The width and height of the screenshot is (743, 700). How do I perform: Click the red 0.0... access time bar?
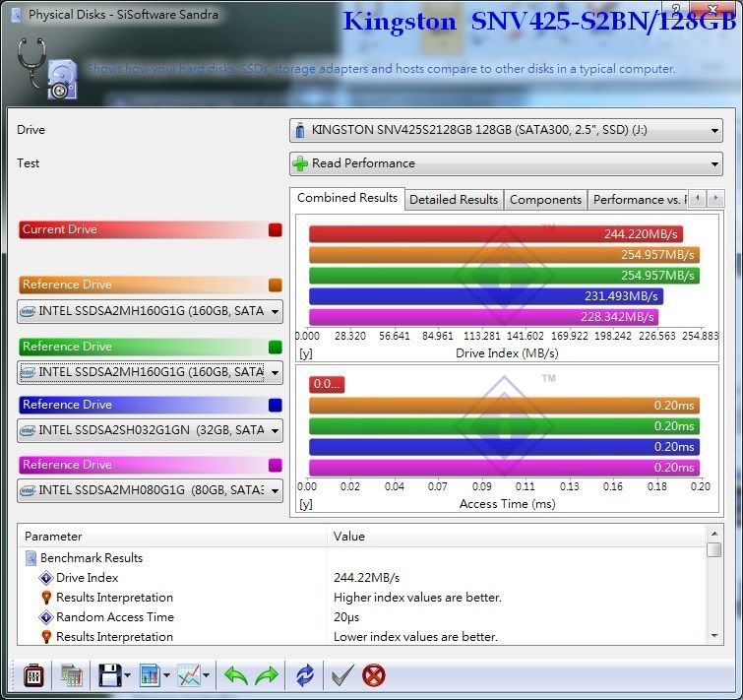pyautogui.click(x=327, y=384)
